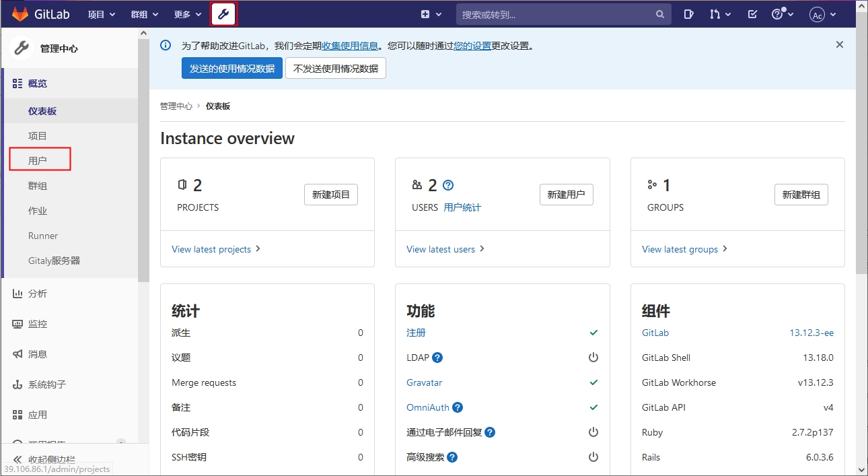Dismiss the usage data banner
This screenshot has height=476, width=868.
pyautogui.click(x=839, y=44)
